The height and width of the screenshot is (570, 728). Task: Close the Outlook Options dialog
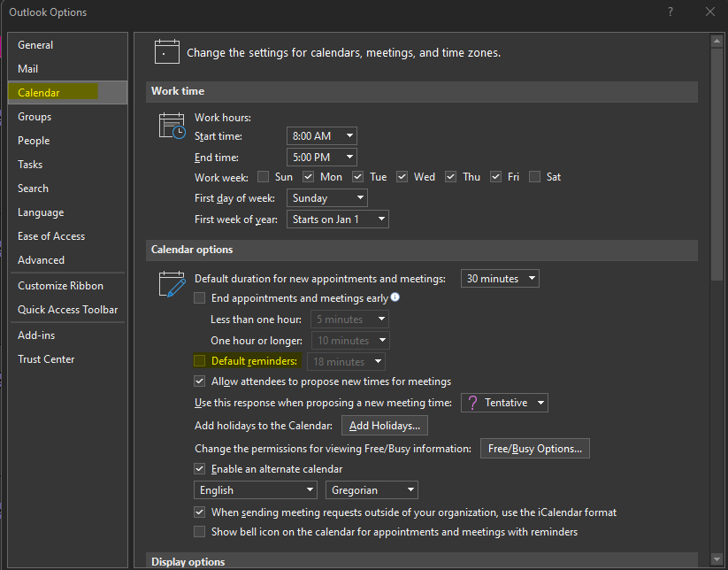(710, 12)
